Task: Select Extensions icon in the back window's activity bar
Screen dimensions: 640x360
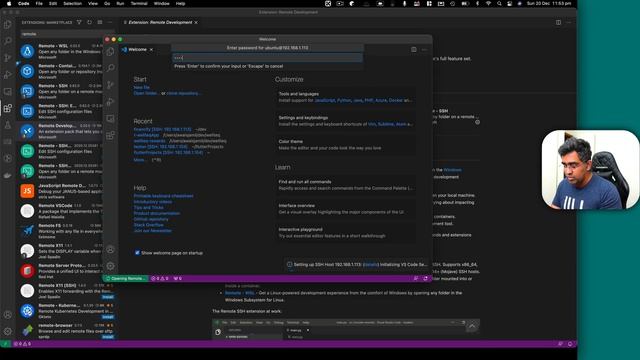Action: [x=8, y=108]
